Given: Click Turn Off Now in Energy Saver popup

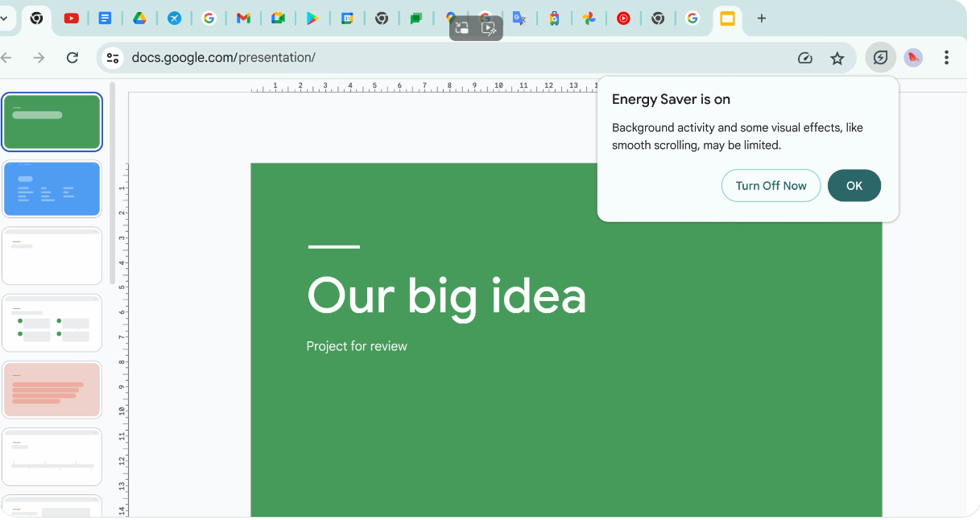Looking at the screenshot, I should [771, 185].
